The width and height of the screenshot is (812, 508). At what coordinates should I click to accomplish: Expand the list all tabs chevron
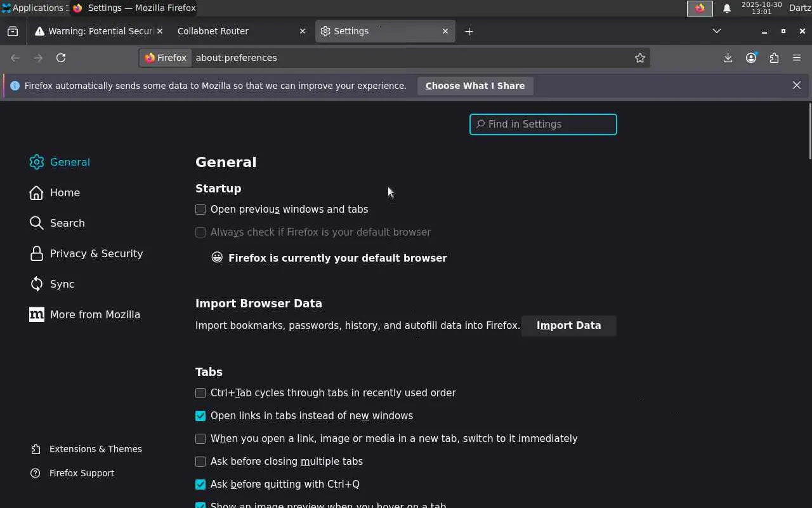coord(717,31)
